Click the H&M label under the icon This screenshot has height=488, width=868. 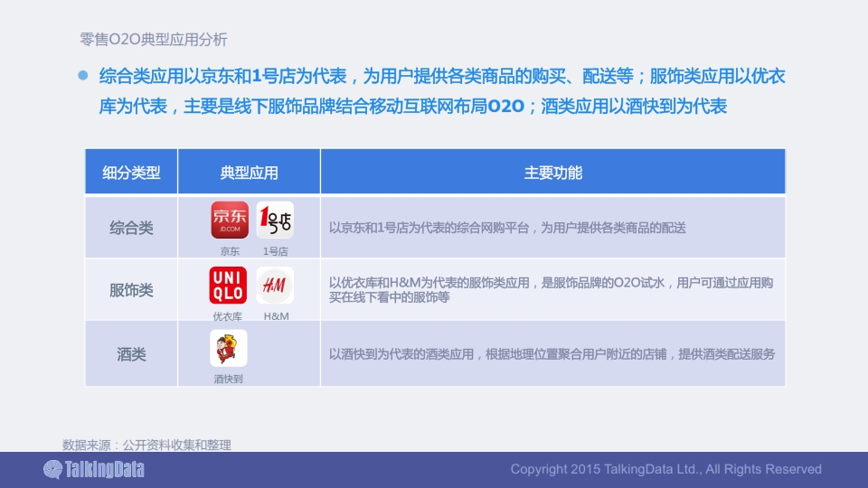pyautogui.click(x=277, y=316)
